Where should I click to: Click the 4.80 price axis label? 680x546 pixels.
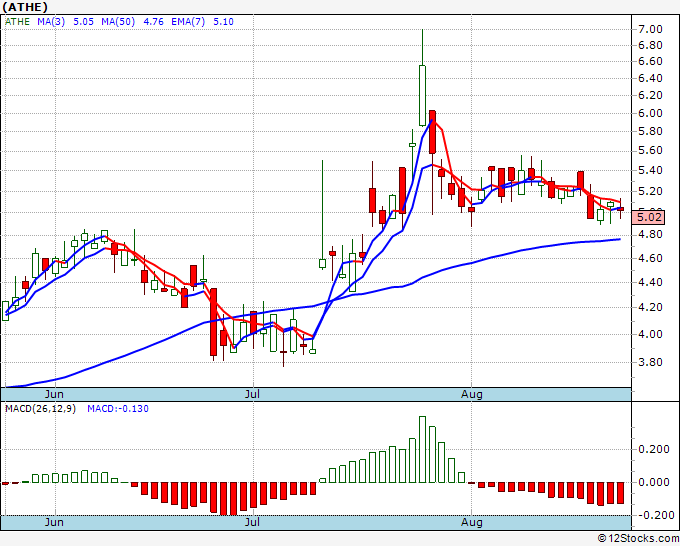click(x=650, y=235)
